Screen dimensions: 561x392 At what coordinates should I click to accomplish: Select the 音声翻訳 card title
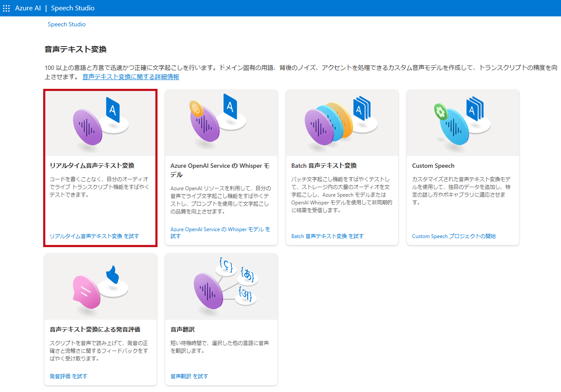(183, 329)
